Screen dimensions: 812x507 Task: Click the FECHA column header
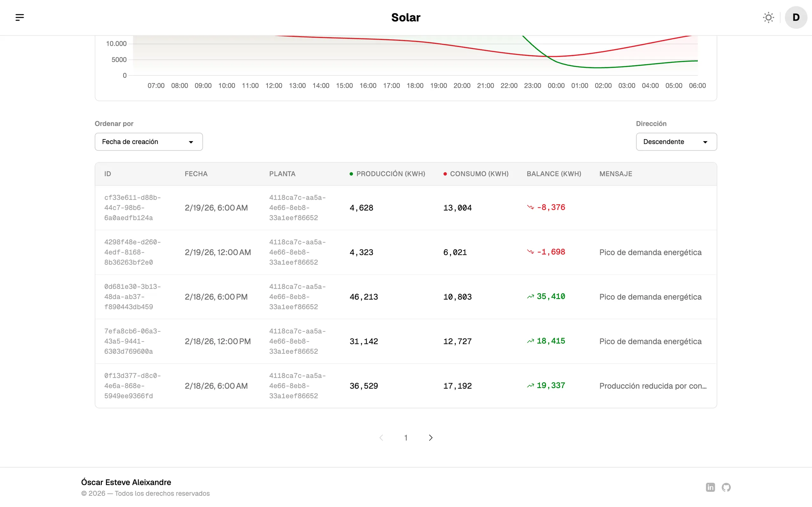pos(196,174)
